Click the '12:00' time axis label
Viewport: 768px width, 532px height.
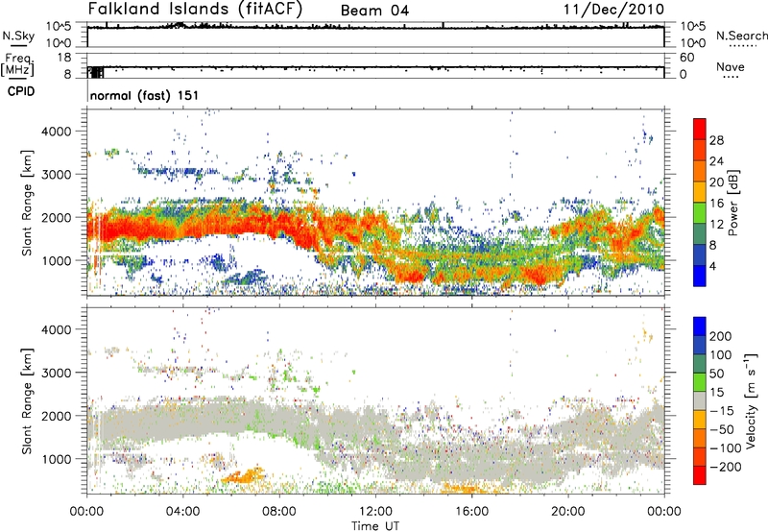(x=375, y=512)
